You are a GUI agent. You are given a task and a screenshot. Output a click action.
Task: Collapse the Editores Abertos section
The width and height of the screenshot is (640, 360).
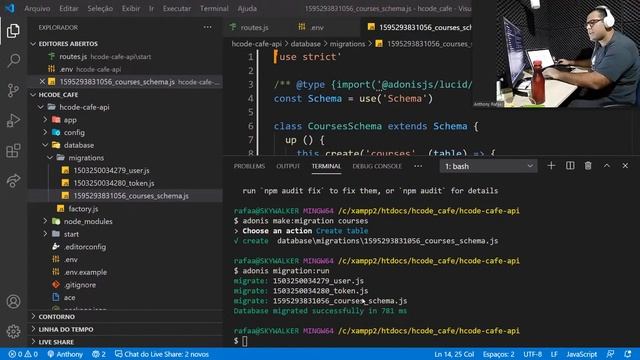click(x=125, y=44)
